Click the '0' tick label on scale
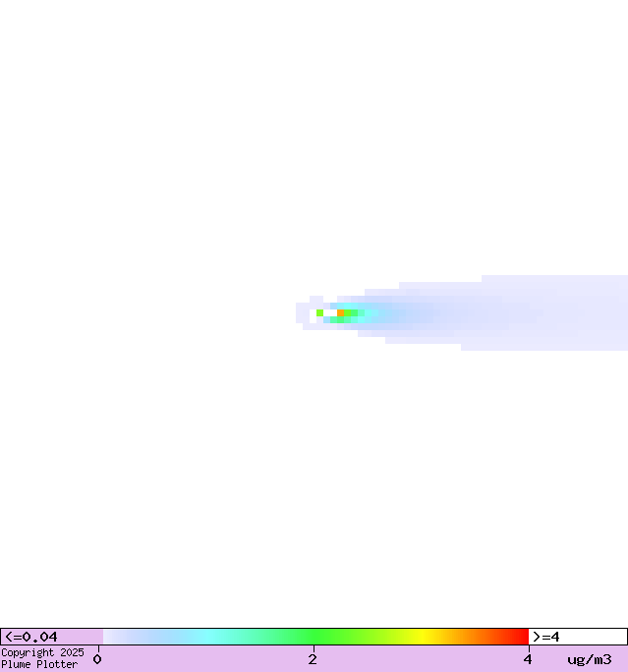 [97, 659]
